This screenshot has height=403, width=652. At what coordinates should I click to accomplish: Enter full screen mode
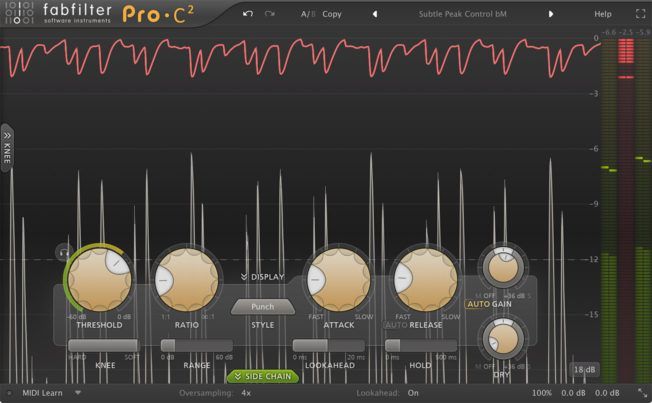tap(640, 14)
